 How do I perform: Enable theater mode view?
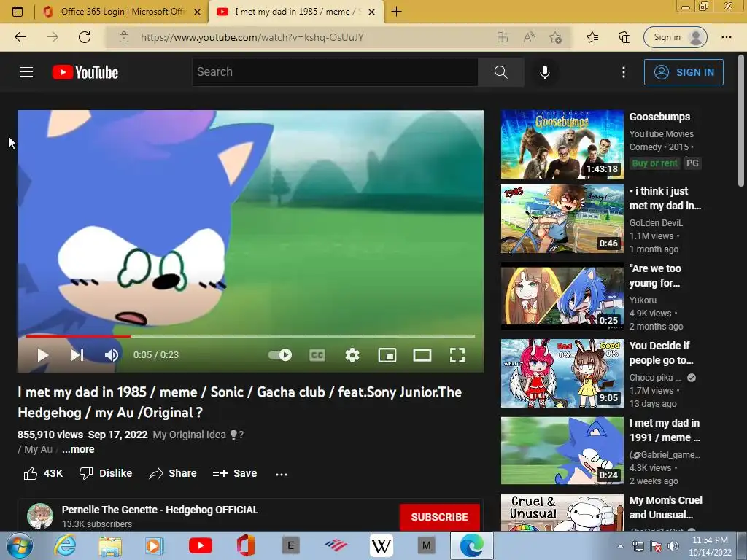tap(422, 355)
